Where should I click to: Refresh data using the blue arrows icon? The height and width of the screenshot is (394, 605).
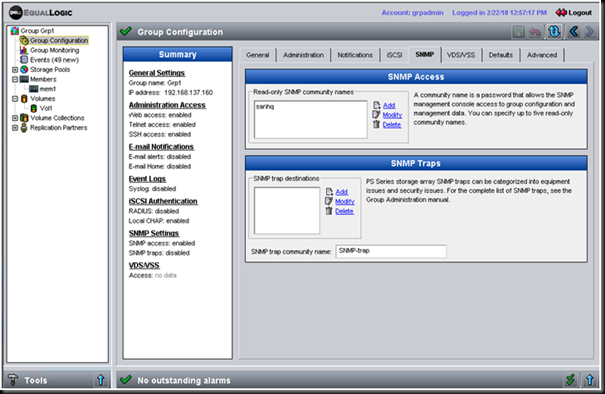click(554, 32)
